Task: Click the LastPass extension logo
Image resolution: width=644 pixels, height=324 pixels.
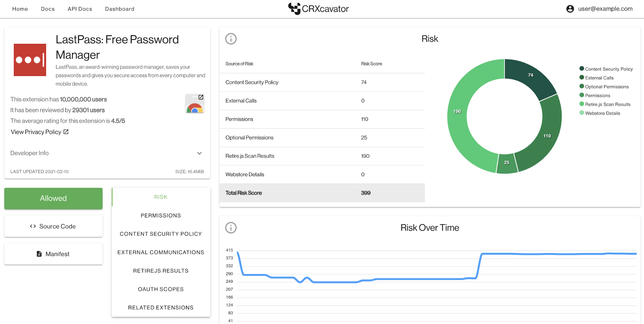Action: click(x=30, y=60)
